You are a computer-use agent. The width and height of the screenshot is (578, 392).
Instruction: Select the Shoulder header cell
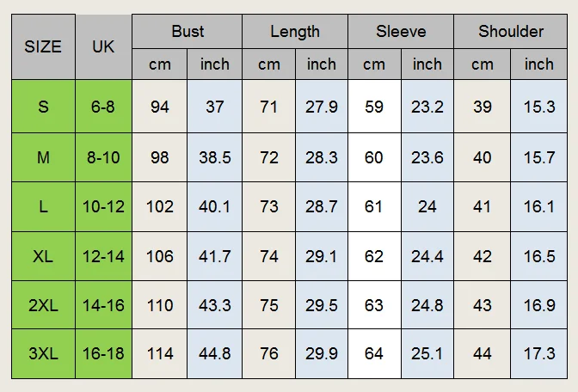(511, 32)
